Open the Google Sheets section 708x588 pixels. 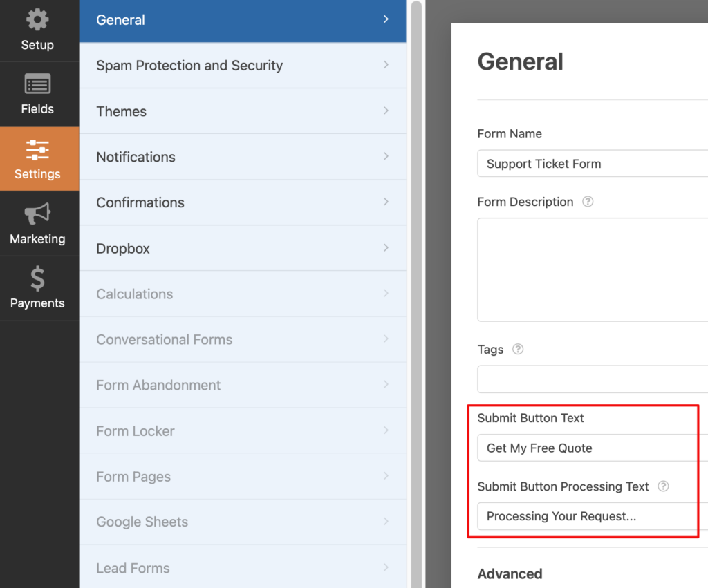coord(243,522)
